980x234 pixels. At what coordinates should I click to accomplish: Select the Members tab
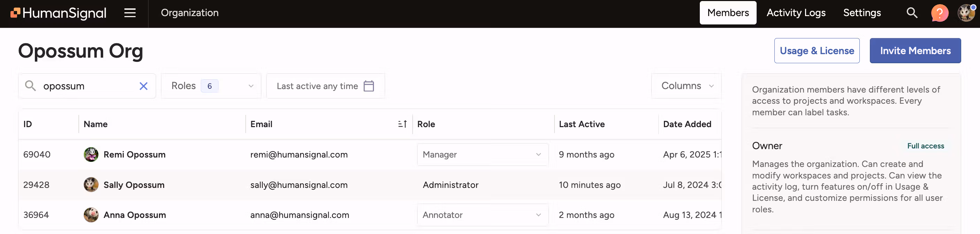click(x=728, y=13)
